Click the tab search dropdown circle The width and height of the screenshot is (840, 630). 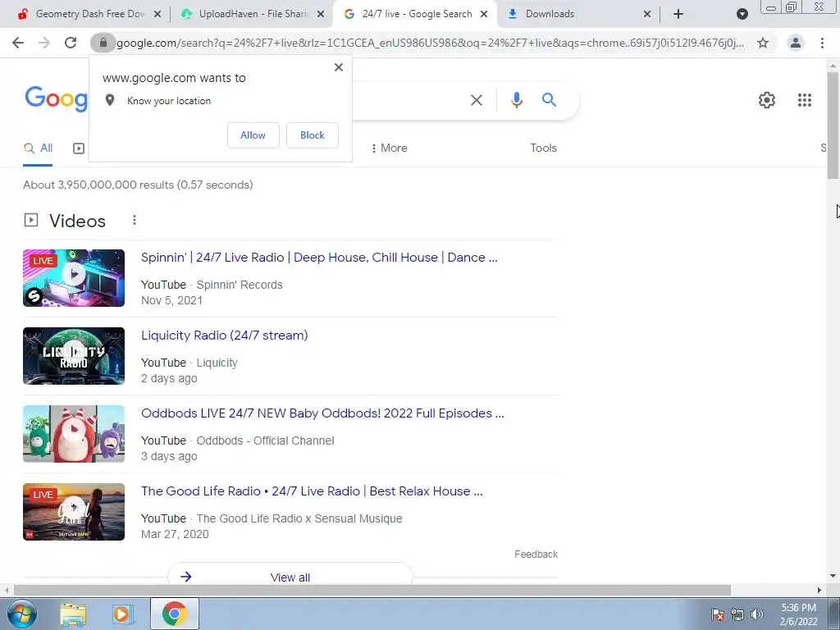click(x=742, y=14)
